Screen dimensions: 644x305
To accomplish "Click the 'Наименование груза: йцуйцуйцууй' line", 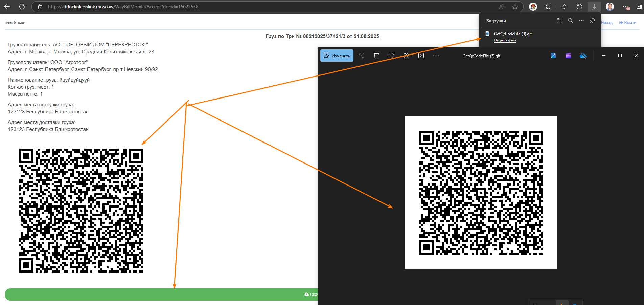I will 49,80.
